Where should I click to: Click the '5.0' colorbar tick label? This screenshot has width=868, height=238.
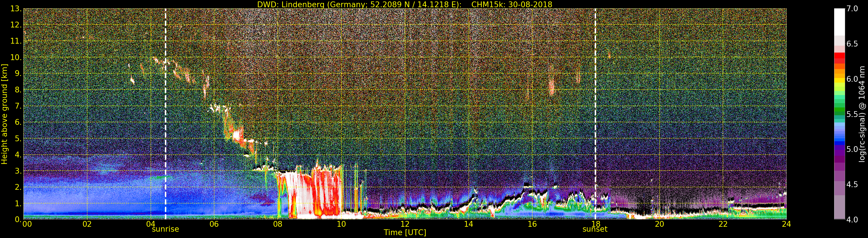pyautogui.click(x=852, y=149)
